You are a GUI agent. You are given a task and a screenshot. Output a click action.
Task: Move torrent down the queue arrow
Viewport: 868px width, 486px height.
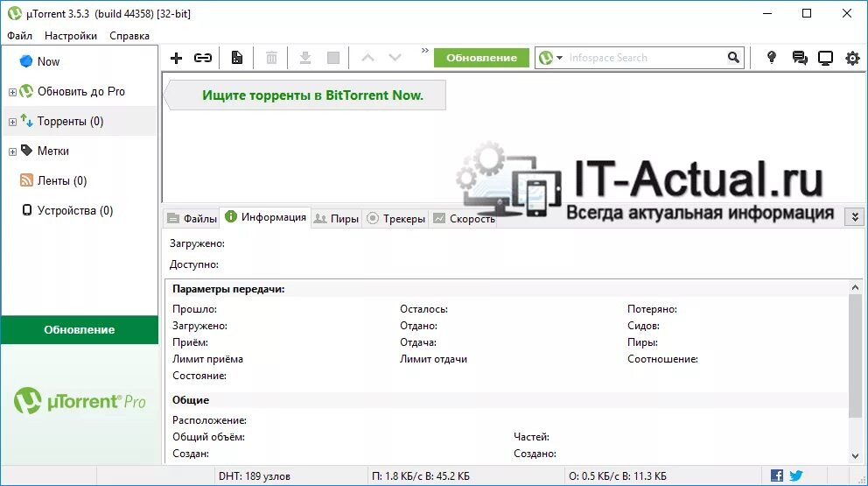click(395, 58)
